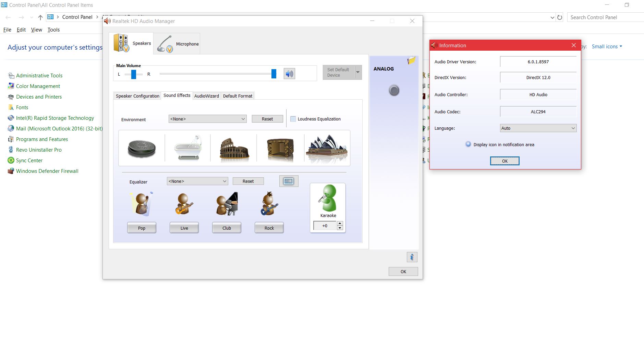Open the AudioWizard tab
The image size is (644, 343).
207,96
